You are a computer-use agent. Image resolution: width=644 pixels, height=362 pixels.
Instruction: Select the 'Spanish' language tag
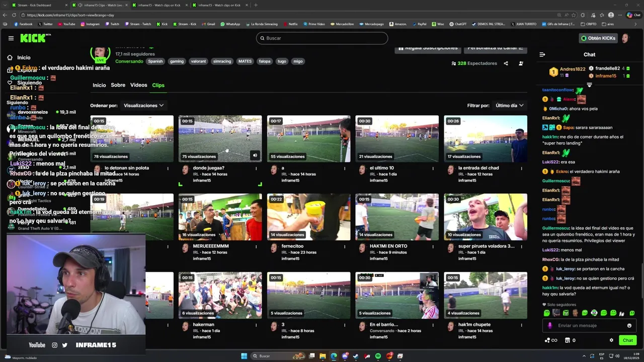[x=155, y=61]
